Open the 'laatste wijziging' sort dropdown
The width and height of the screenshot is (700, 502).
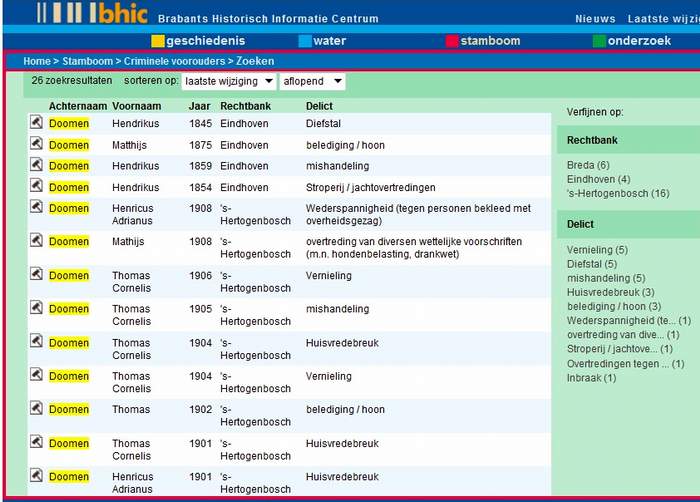coord(229,81)
